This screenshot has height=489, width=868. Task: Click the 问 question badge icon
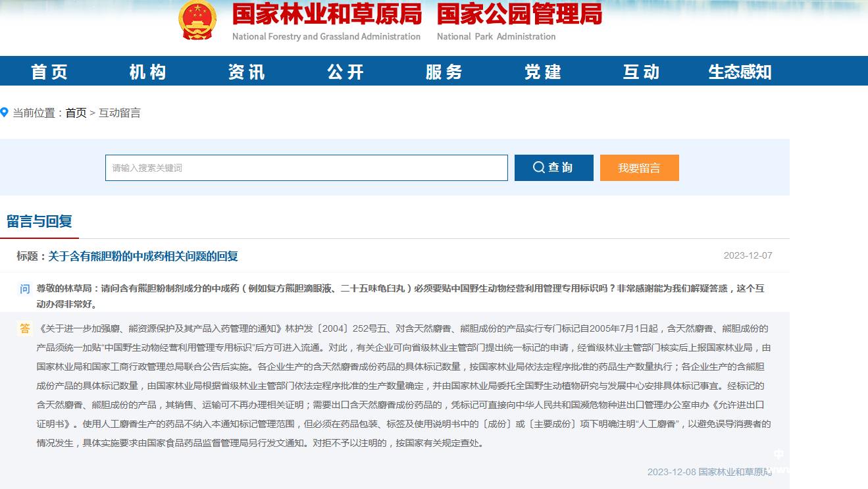tap(25, 288)
